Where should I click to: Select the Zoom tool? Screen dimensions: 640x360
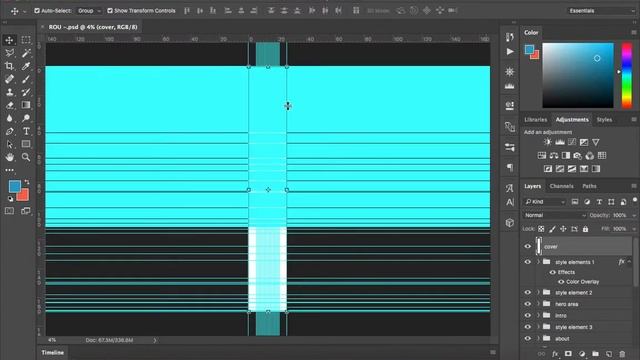(26, 157)
